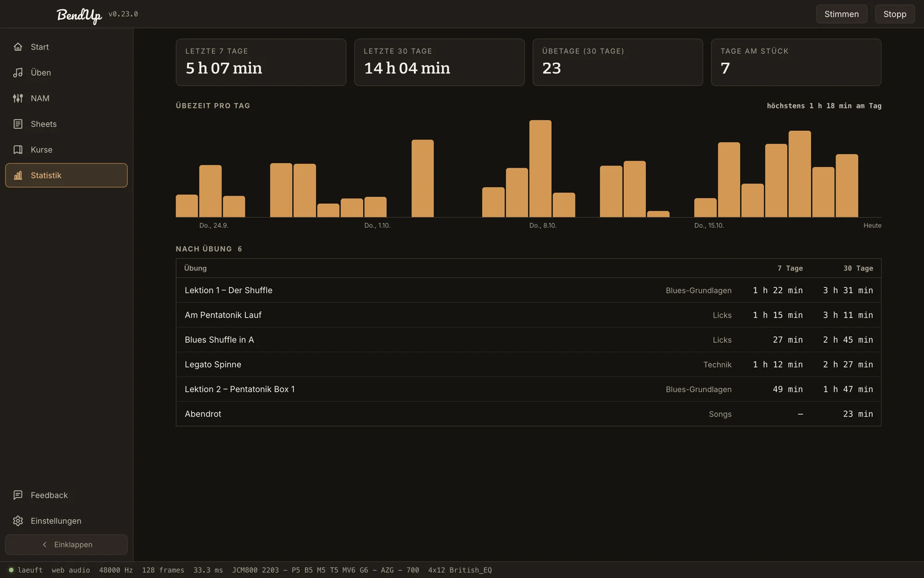Click the tallest bar in the daily chart
924x578 pixels.
click(540, 169)
